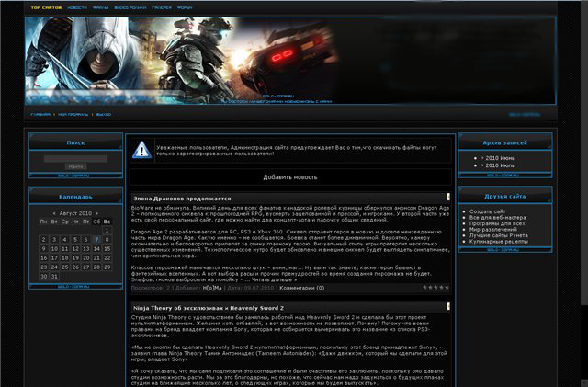Open the Август 2010 calendar title

(75, 213)
